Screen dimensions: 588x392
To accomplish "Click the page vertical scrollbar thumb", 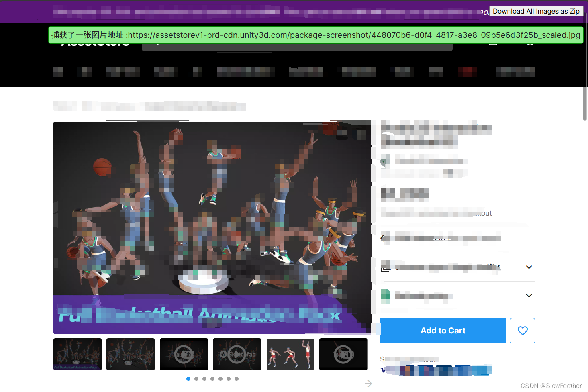I will (x=585, y=66).
